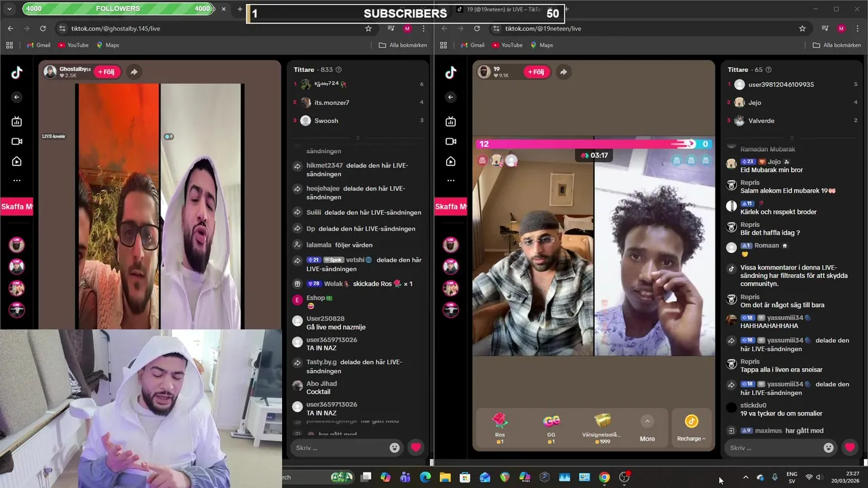Open Chrome menu in left browser window

(423, 28)
